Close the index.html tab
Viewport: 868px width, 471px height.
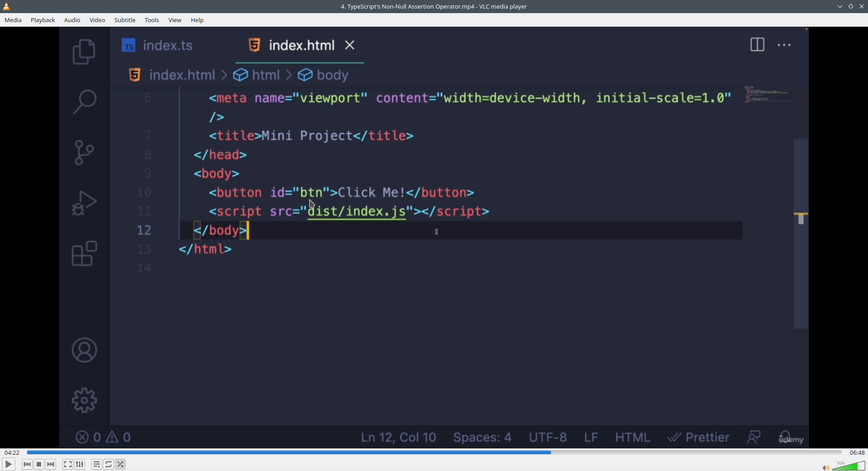(350, 45)
